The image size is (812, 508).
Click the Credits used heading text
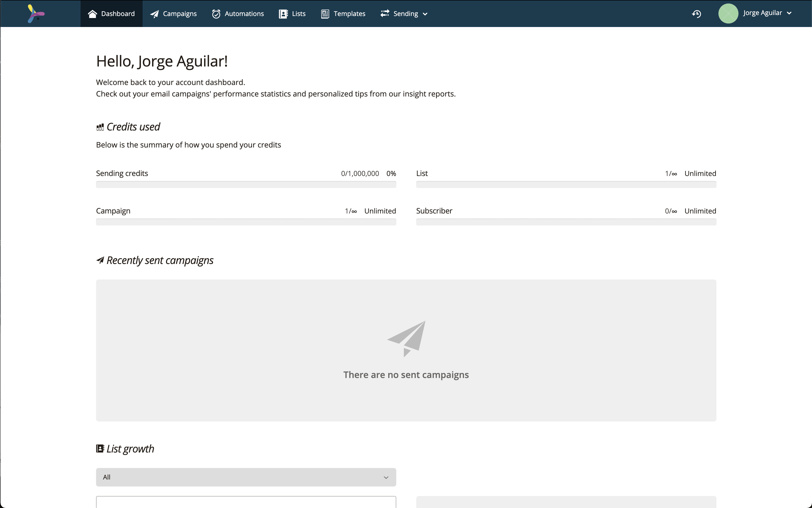pos(133,127)
